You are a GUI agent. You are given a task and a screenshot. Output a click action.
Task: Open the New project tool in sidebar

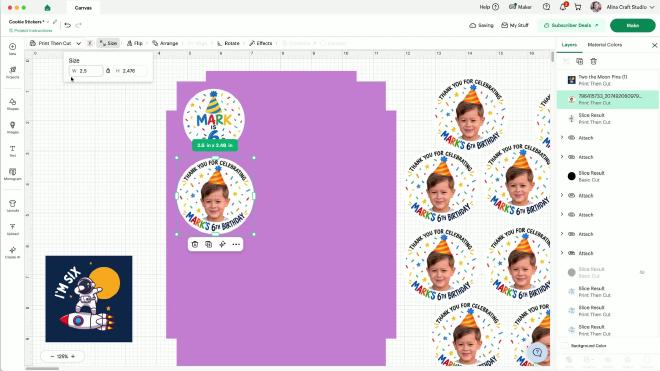13,49
